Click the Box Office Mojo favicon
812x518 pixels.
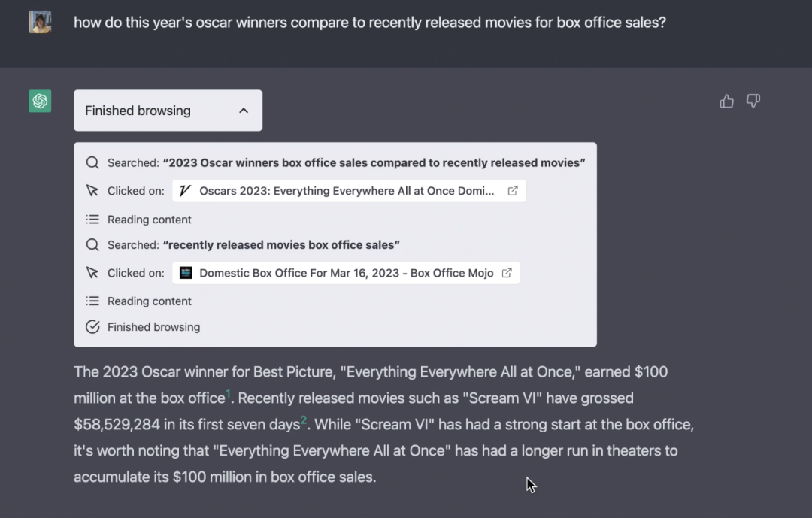(186, 273)
